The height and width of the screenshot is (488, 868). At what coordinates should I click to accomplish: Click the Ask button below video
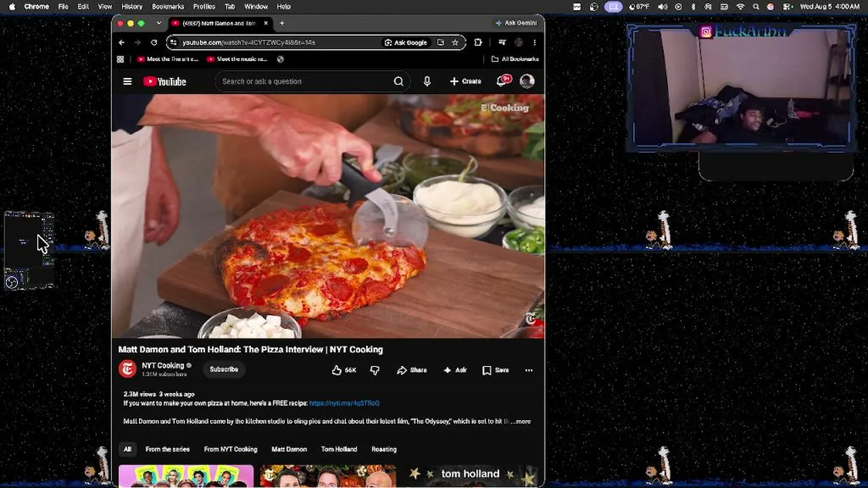455,370
